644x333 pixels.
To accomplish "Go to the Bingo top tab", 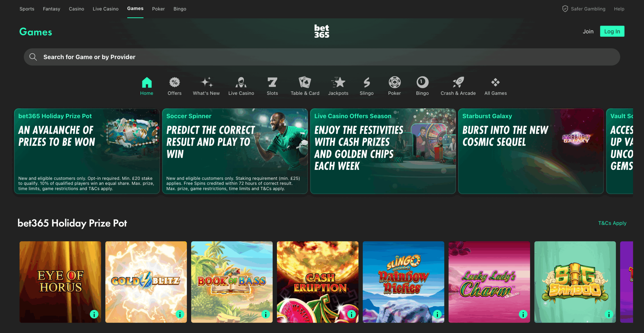I will click(180, 9).
